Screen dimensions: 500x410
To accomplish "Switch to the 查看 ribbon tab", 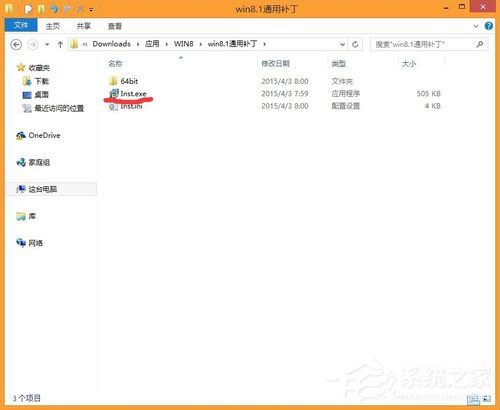I will [115, 26].
